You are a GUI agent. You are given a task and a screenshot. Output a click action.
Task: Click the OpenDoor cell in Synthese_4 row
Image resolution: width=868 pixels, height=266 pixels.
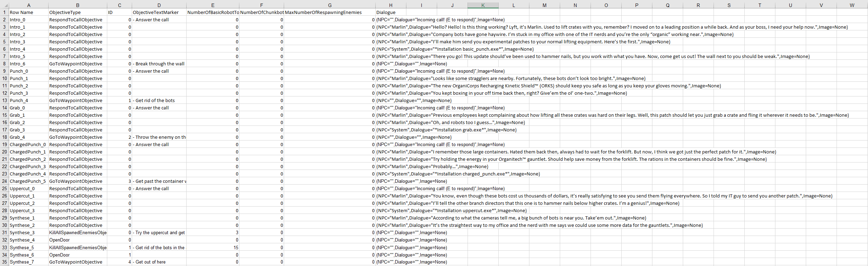(60, 240)
